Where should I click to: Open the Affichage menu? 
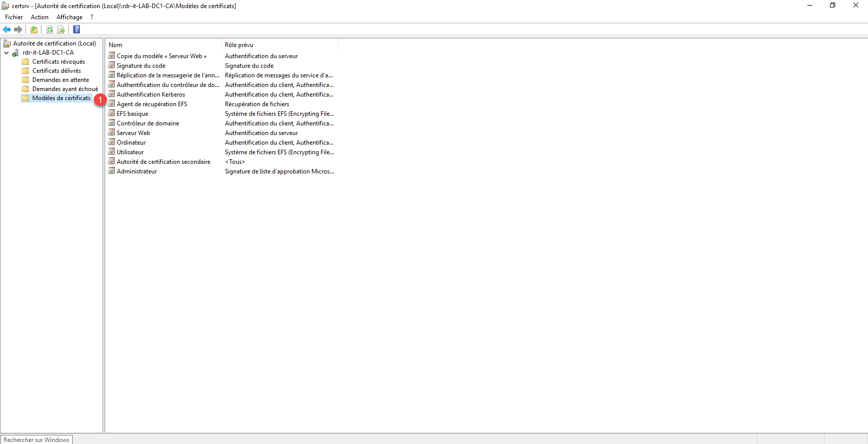pyautogui.click(x=69, y=17)
